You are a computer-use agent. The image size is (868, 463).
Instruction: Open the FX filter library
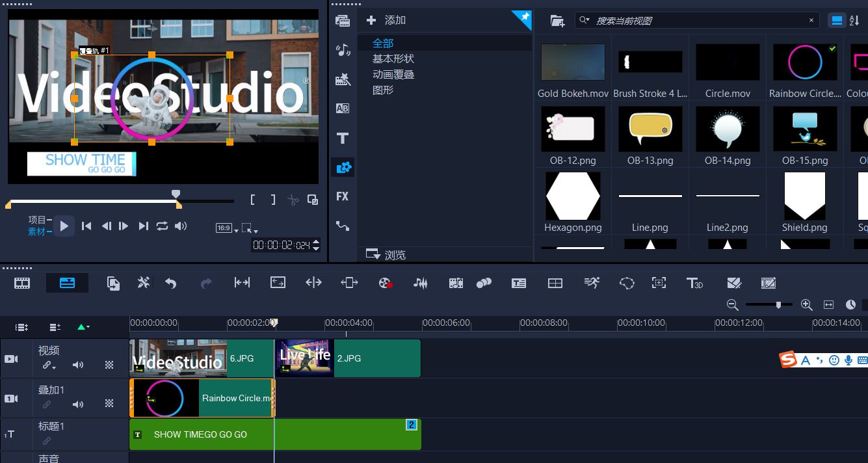(343, 196)
